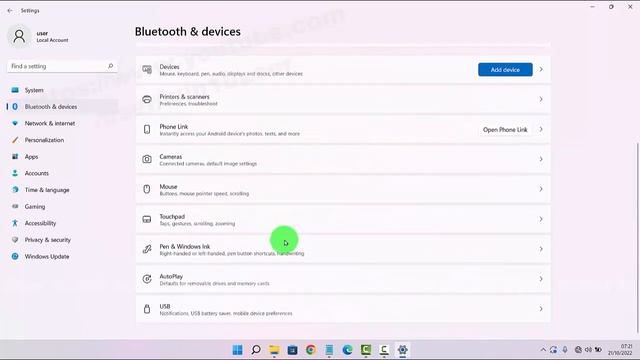Expand the Mouse row chevron

(x=541, y=189)
